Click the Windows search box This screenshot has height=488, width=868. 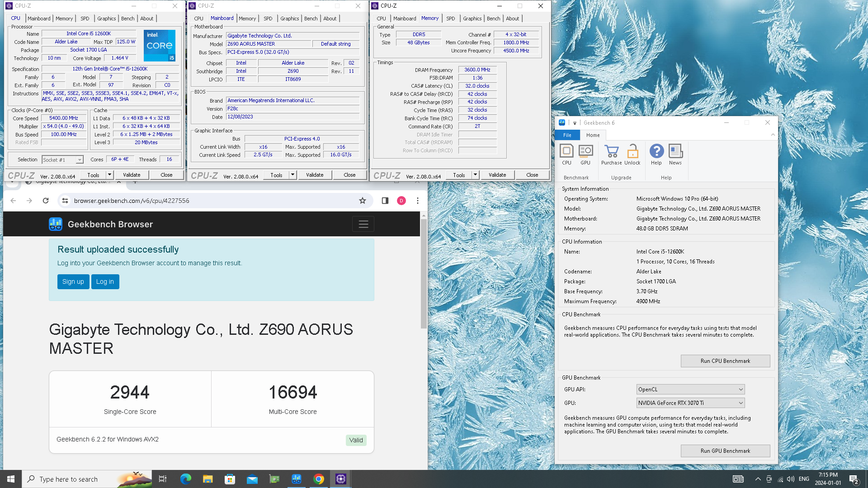coord(87,479)
